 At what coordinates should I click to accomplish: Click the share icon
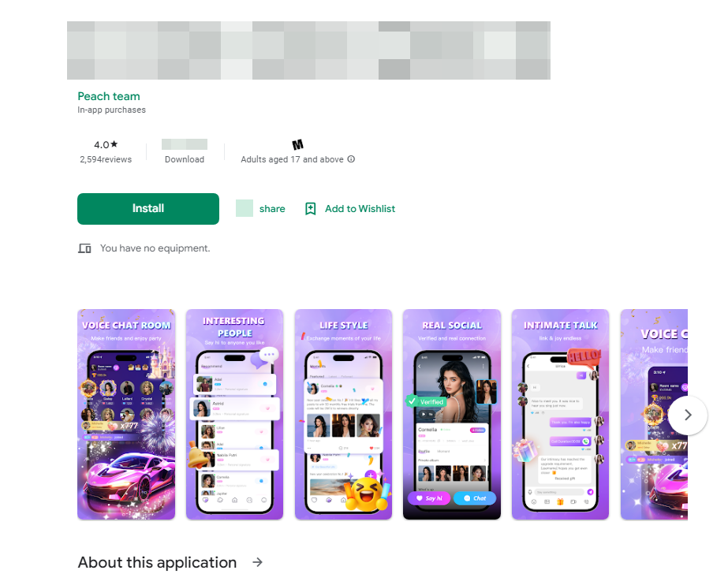(x=245, y=208)
